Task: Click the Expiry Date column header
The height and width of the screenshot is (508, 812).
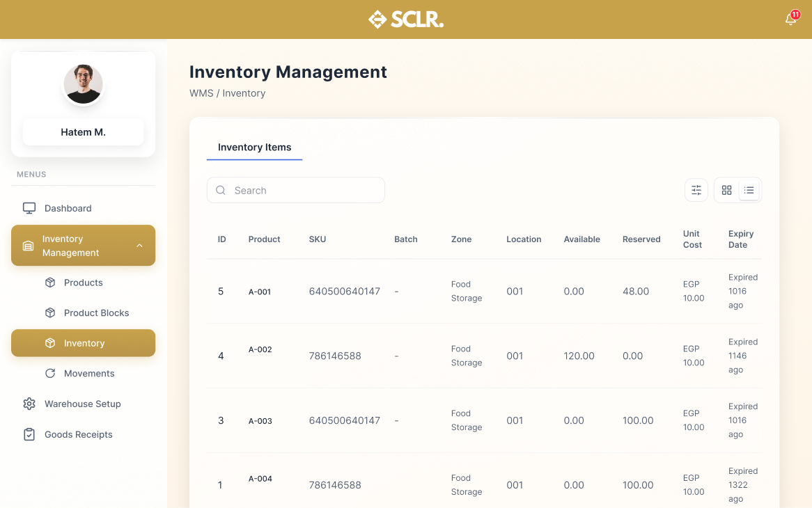Action: tap(741, 239)
